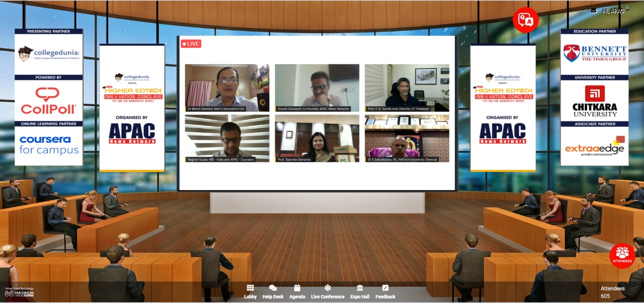Click the Maximum virtual event technology logo
Viewport: 644px width, 303px height.
coord(19,292)
